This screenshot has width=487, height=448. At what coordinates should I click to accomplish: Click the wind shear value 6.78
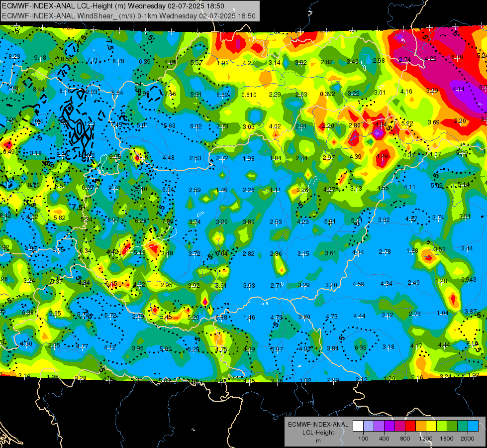118,61
